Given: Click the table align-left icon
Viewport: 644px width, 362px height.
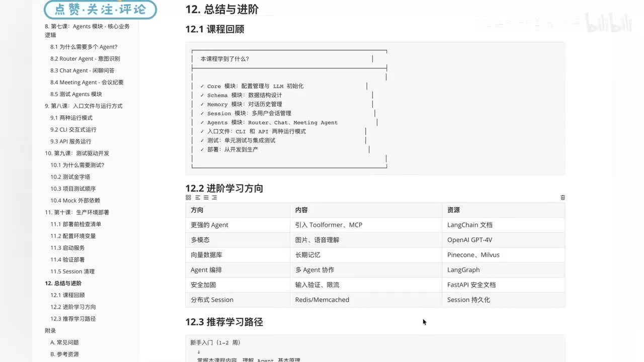Looking at the screenshot, I should click(x=197, y=198).
